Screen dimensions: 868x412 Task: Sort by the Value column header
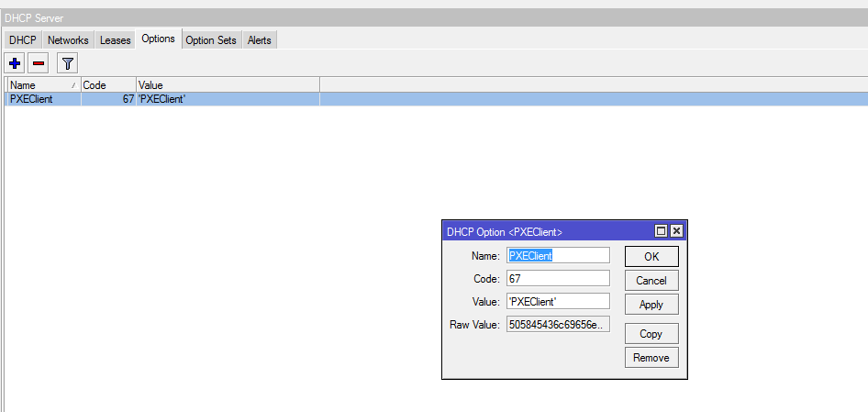coord(228,85)
